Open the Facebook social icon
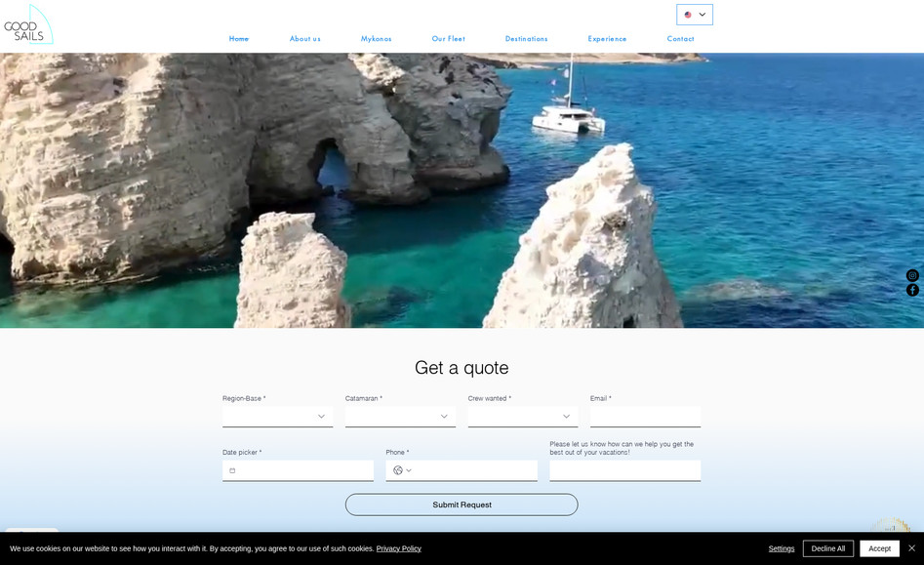The width and height of the screenshot is (924, 565). (912, 290)
